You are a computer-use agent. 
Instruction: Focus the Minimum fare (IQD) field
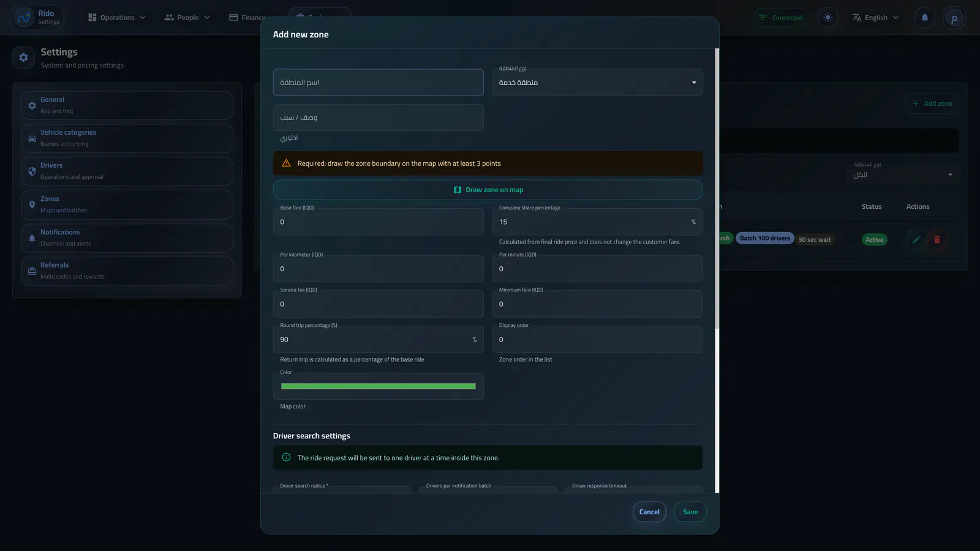pyautogui.click(x=597, y=304)
